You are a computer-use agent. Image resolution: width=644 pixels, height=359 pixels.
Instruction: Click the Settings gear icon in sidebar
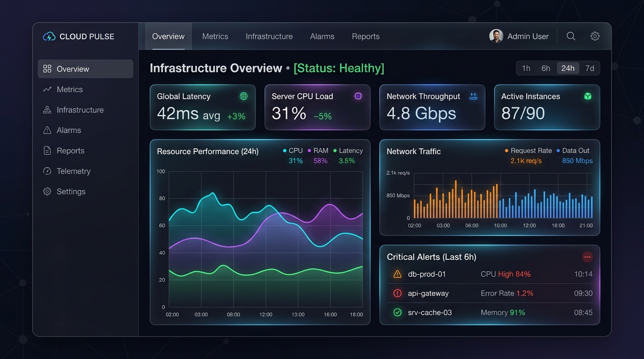click(x=47, y=191)
